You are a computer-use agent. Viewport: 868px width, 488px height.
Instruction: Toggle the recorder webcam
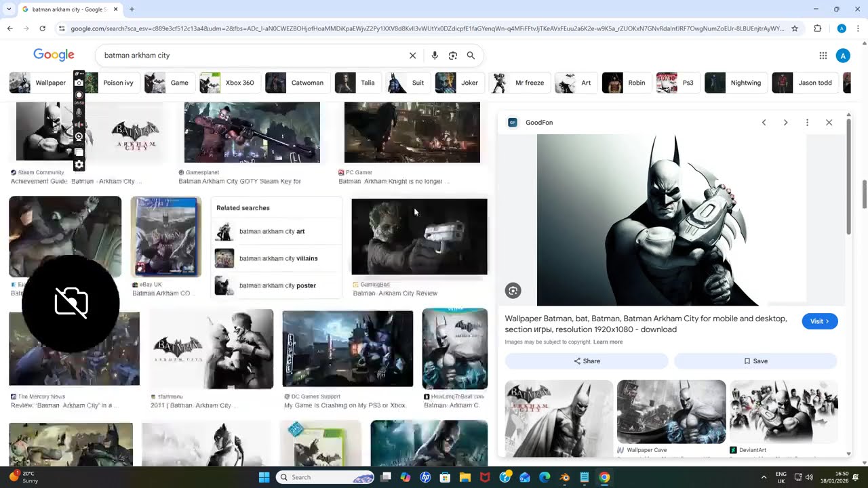tap(79, 137)
